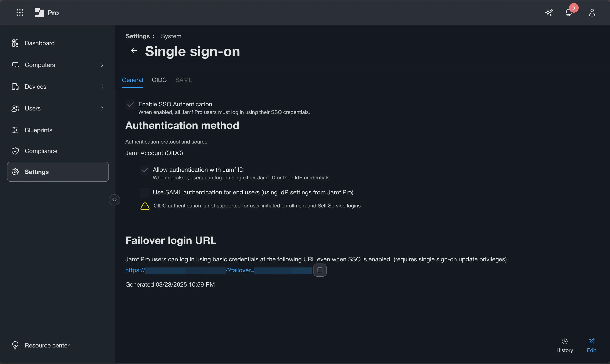610x364 pixels.
Task: Click the Resource center lightbulb icon
Action: [15, 345]
